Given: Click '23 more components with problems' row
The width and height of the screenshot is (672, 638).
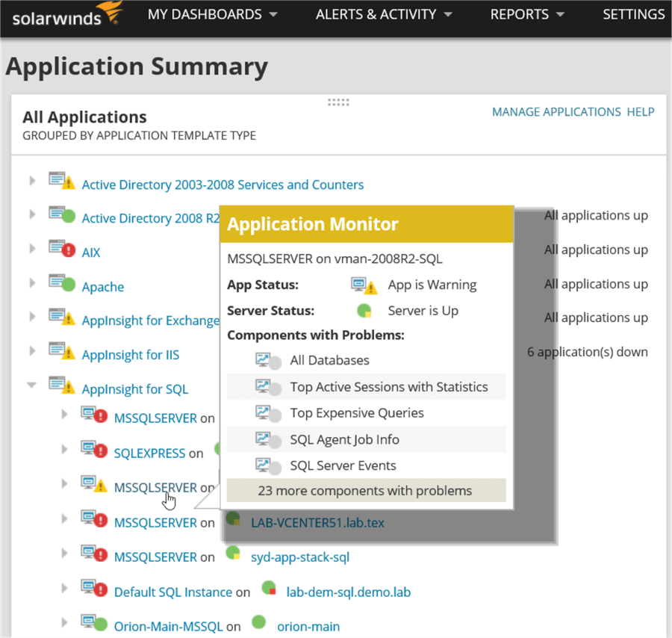Looking at the screenshot, I should [x=366, y=490].
